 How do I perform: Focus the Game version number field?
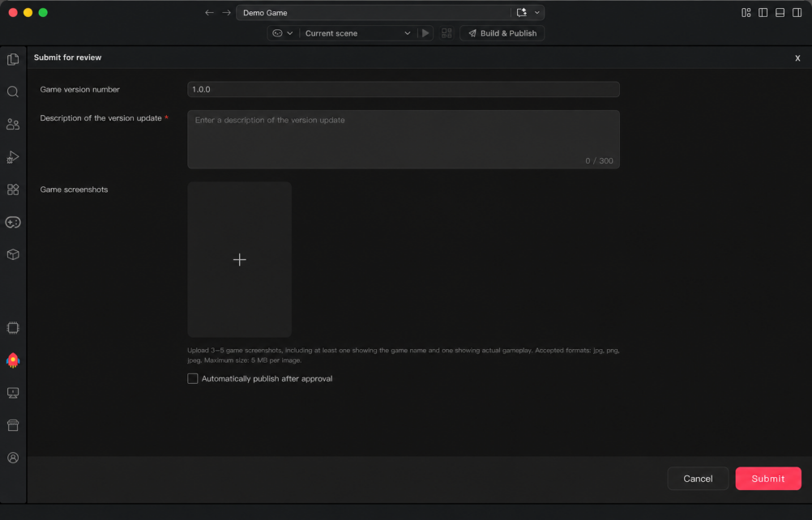point(404,90)
